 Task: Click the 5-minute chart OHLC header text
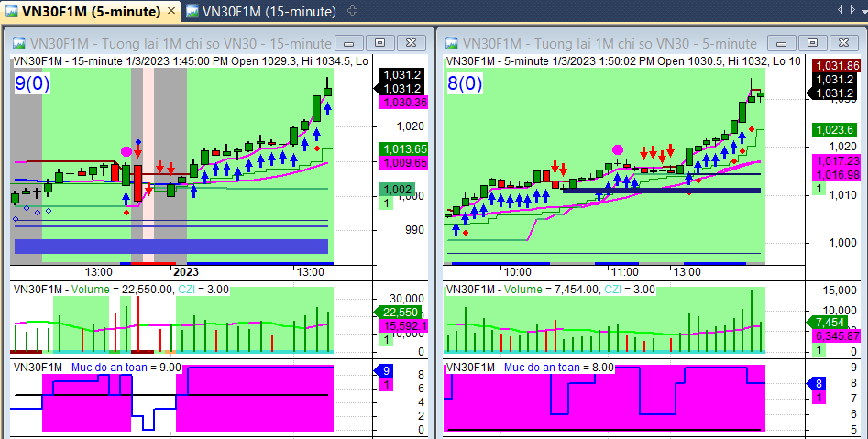pos(622,60)
